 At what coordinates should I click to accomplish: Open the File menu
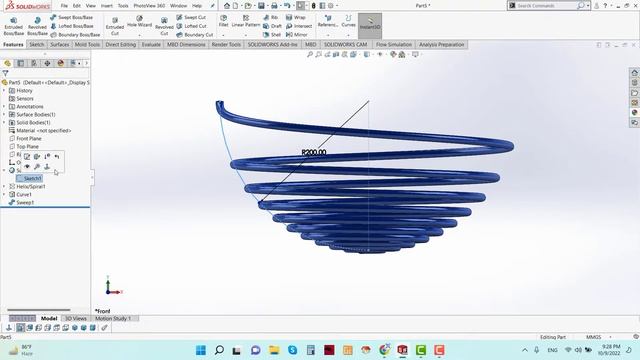click(x=64, y=6)
